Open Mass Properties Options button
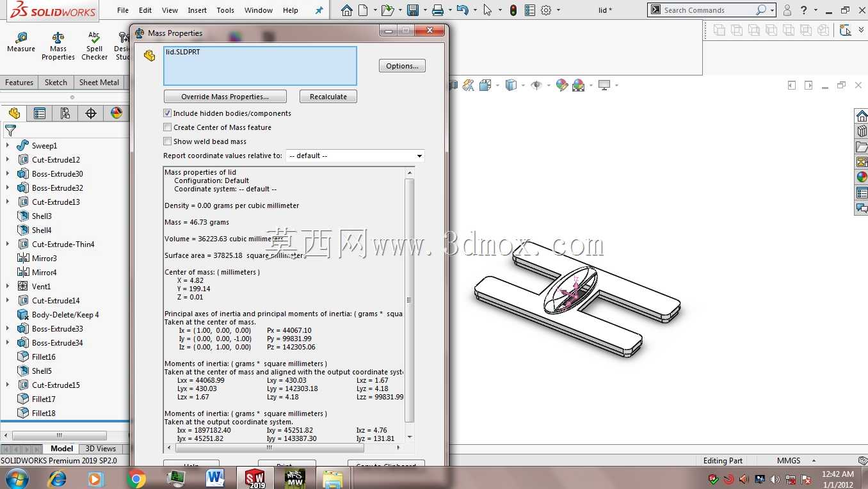Viewport: 868px width, 489px height. tap(402, 66)
